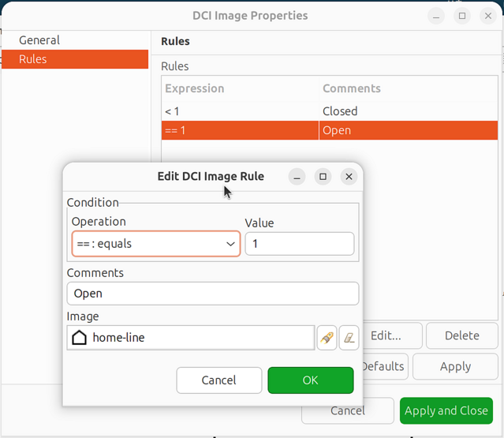
Task: Click the select image icon beside home-line
Action: click(326, 338)
